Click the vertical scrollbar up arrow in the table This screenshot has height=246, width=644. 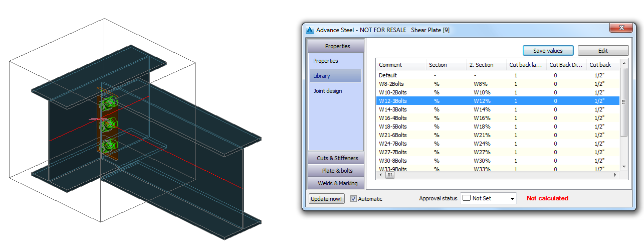[x=624, y=63]
